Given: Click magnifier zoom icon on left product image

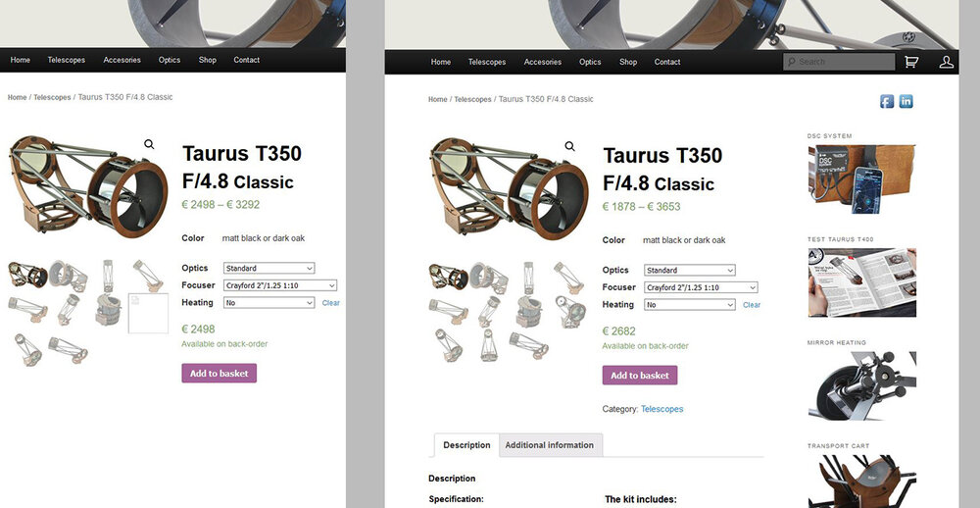Looking at the screenshot, I should (x=149, y=144).
